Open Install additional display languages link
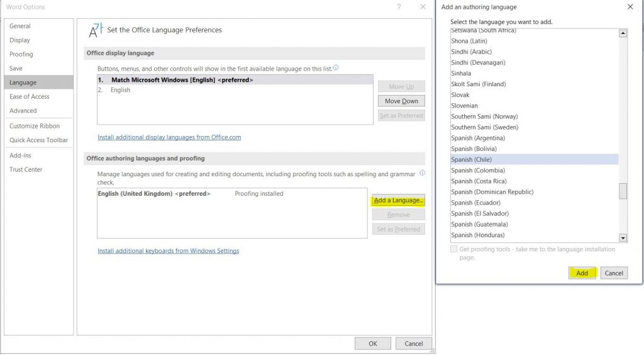The width and height of the screenshot is (644, 355). click(169, 137)
